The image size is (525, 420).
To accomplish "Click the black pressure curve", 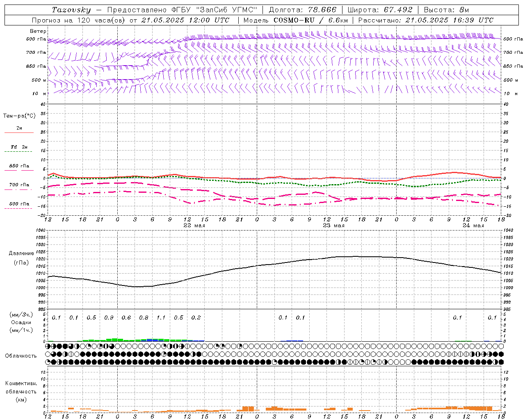I will point(274,264).
